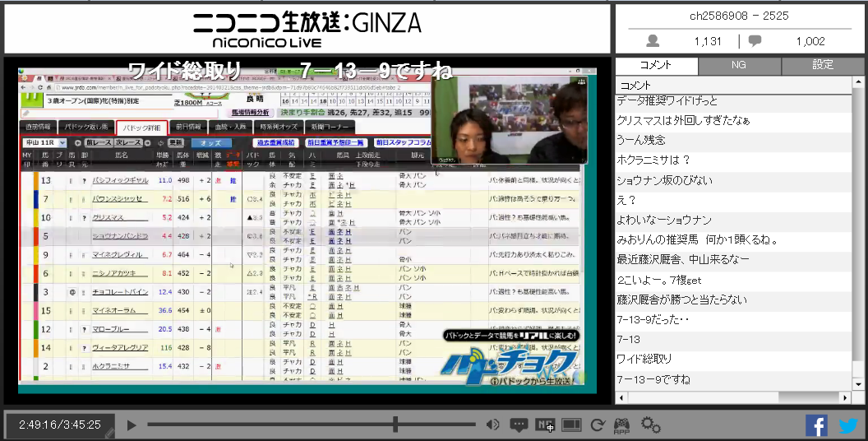Viewport: 868px width, 441px height.
Task: Click the 次レース button
Action: [x=128, y=143]
